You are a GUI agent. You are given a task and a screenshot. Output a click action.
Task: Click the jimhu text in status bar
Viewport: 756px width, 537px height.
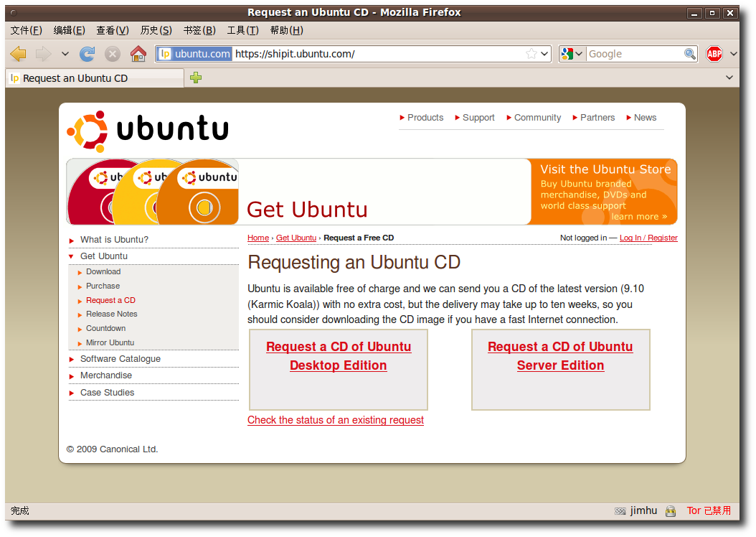click(643, 510)
